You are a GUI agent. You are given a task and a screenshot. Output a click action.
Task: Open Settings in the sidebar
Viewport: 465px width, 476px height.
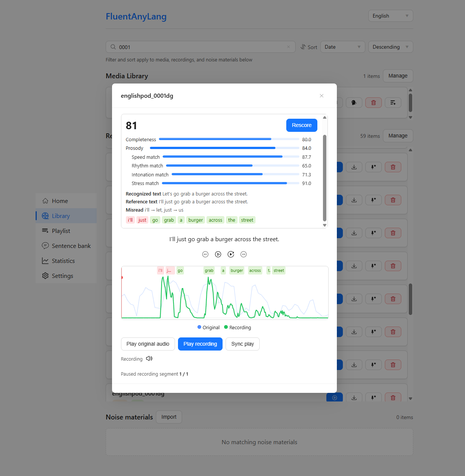66,276
